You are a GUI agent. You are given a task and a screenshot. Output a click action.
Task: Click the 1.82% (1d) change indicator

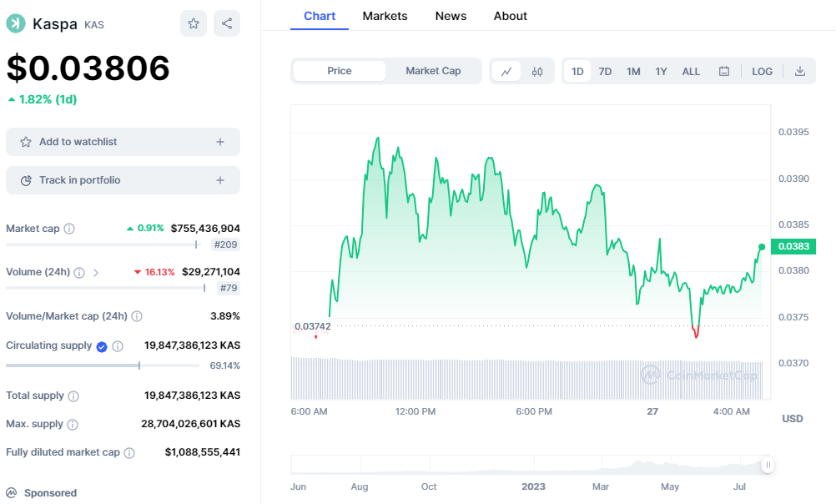[42, 100]
